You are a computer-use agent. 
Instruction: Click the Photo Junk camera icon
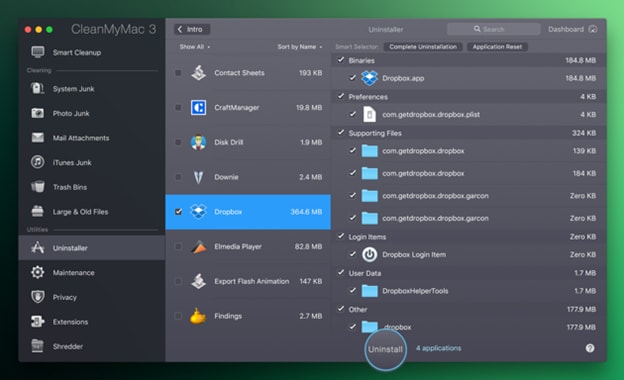(38, 113)
